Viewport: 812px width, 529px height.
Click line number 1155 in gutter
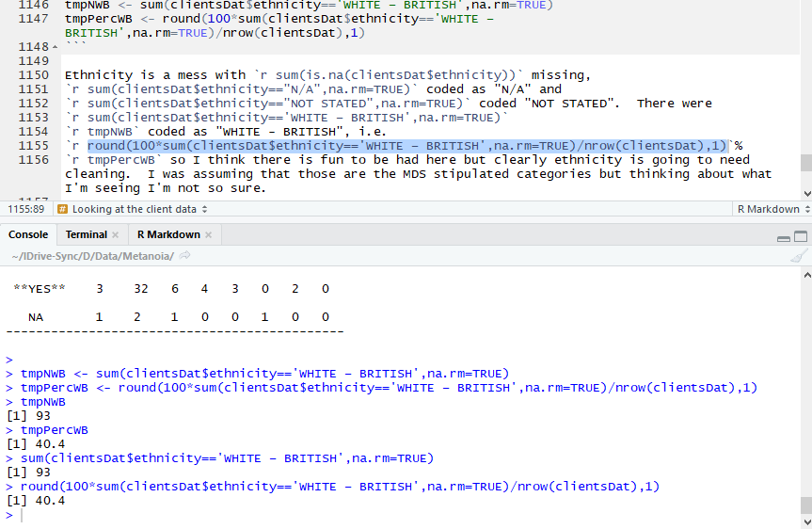pyautogui.click(x=34, y=146)
